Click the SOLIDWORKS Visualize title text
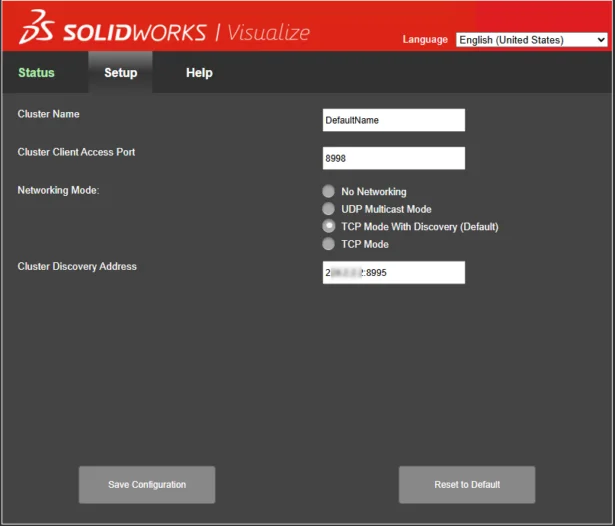The width and height of the screenshot is (615, 526). pyautogui.click(x=187, y=31)
